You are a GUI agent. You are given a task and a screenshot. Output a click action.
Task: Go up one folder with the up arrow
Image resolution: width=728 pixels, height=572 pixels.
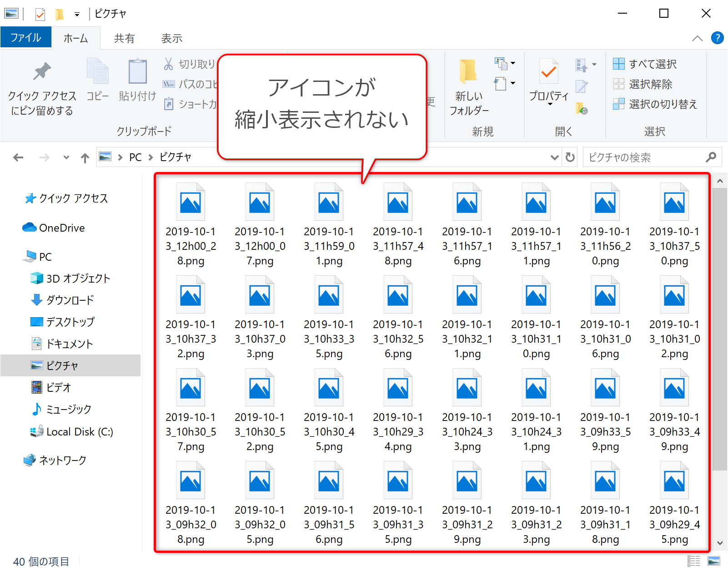click(x=85, y=158)
